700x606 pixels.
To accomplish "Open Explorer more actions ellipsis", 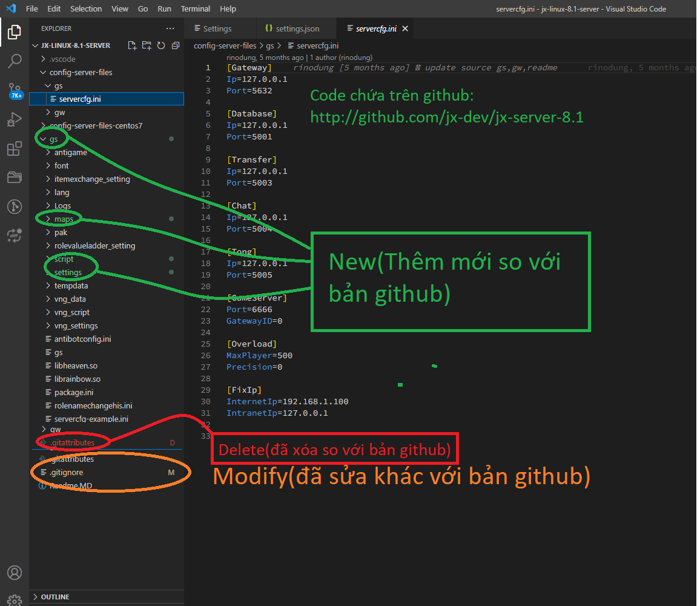I will [170, 28].
